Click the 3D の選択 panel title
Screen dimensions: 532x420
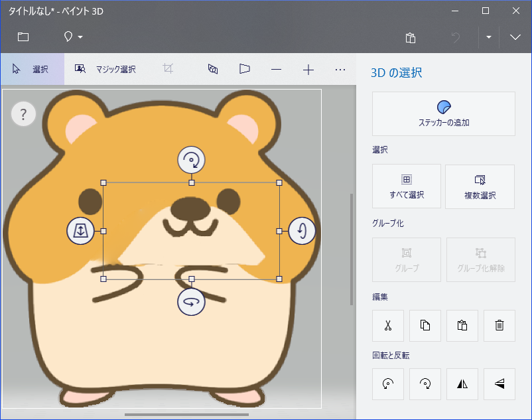coord(396,72)
